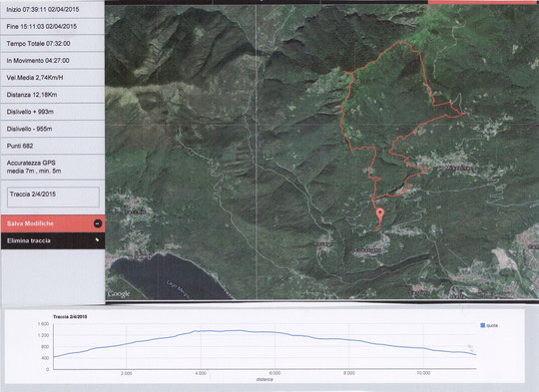Click the Google logo on the map
Screen dimensions: 539x392
[x=119, y=293]
